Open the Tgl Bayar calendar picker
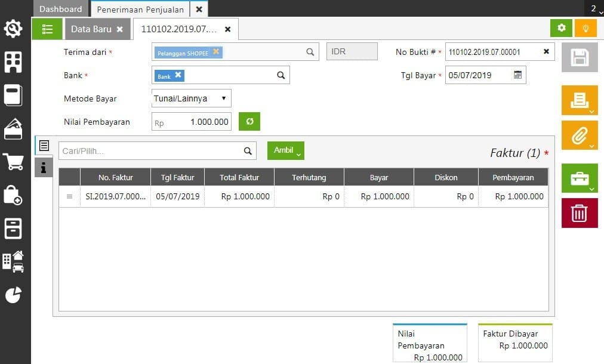Image resolution: width=604 pixels, height=364 pixels. point(517,75)
